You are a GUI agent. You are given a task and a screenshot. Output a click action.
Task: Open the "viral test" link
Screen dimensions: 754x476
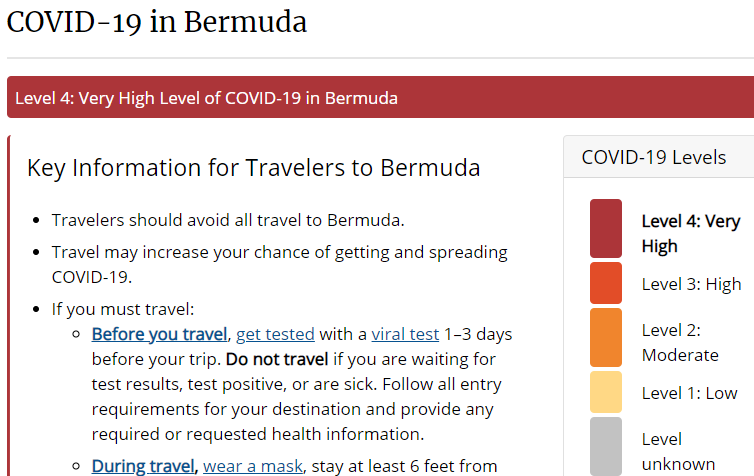pos(405,334)
